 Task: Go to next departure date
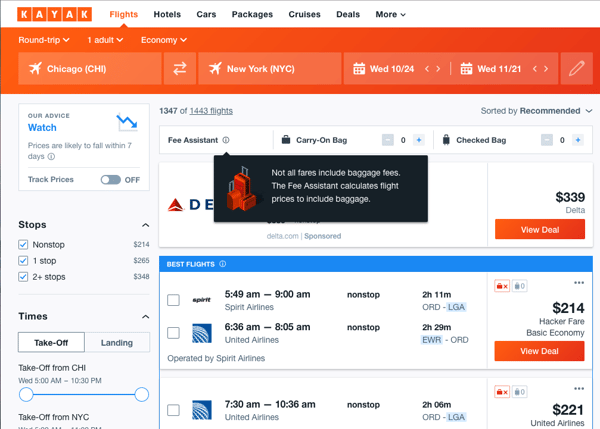439,69
